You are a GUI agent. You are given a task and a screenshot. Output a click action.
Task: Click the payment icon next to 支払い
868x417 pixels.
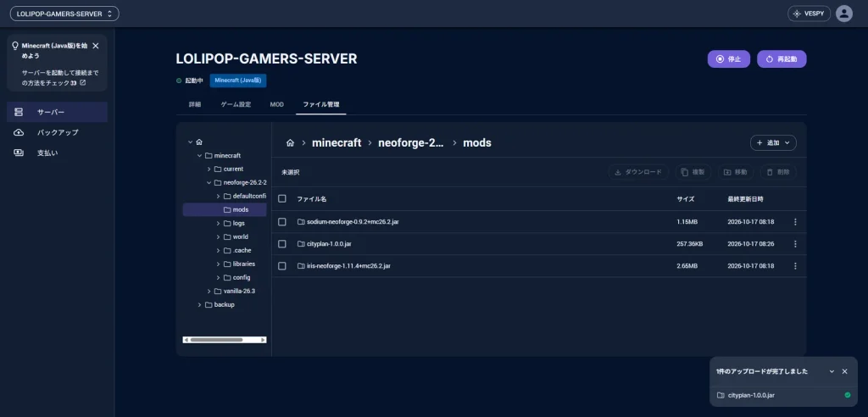(x=19, y=153)
